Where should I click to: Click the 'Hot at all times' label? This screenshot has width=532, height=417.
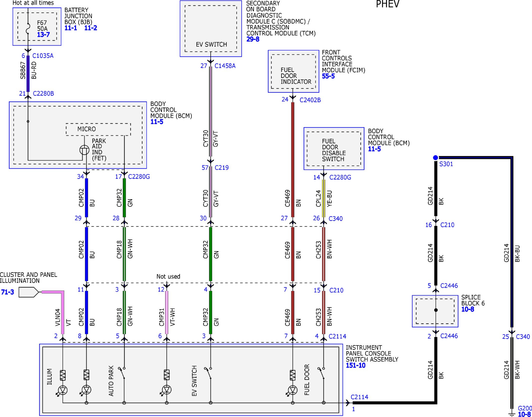33,3
